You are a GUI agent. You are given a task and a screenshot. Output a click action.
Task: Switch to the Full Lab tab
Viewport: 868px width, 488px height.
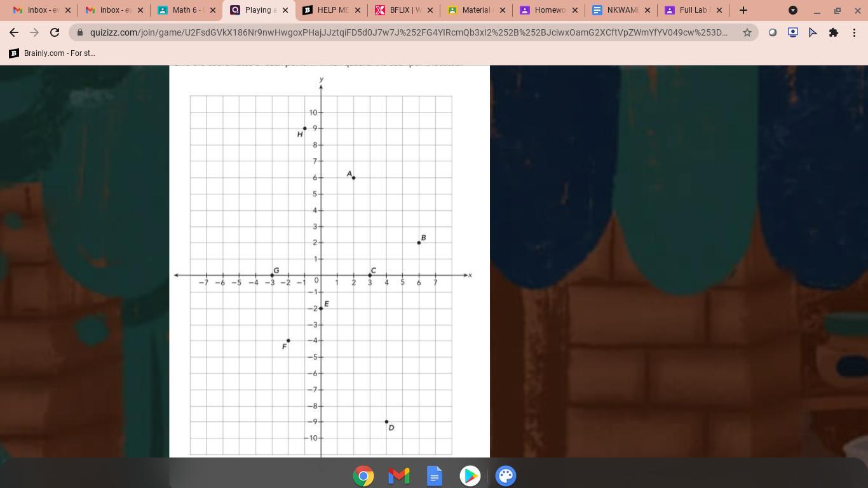(x=694, y=10)
